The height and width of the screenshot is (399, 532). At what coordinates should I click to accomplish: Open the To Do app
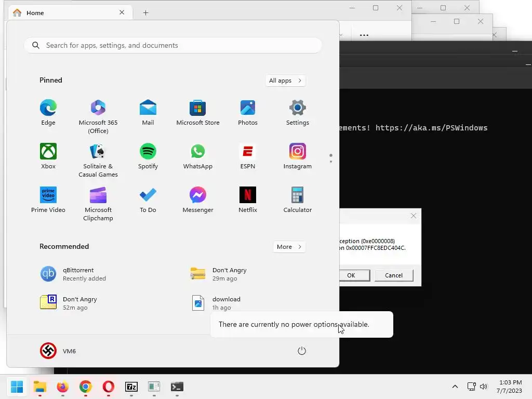148,200
